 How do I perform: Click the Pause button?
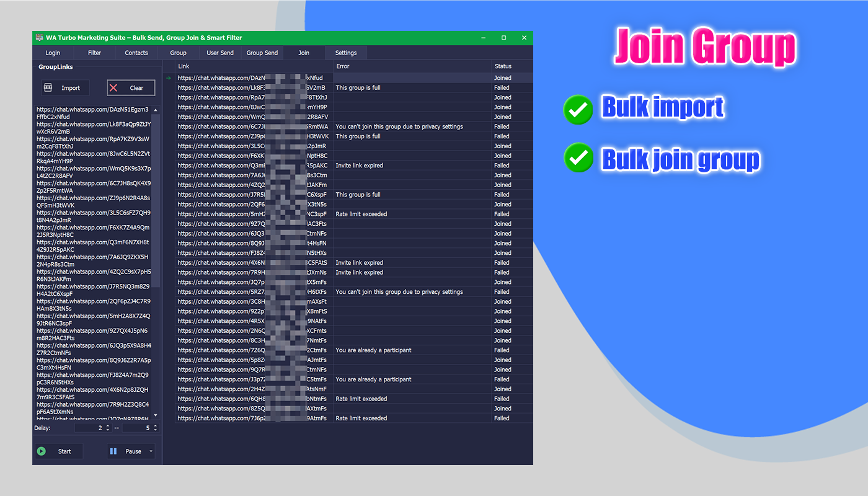coord(131,451)
